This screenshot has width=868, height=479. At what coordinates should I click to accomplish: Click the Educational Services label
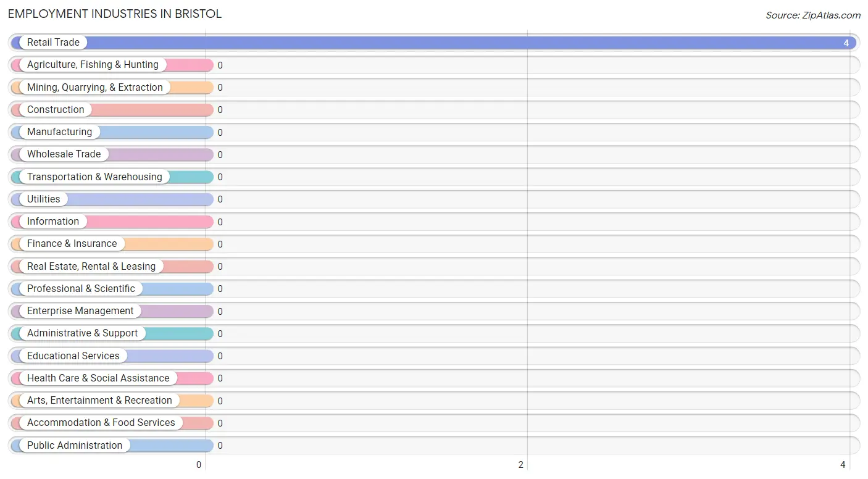tap(73, 356)
